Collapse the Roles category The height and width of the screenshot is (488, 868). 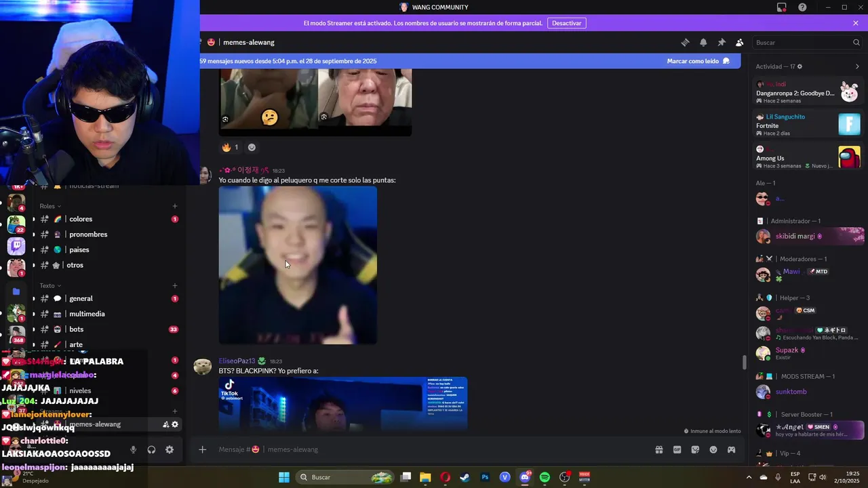pos(50,206)
